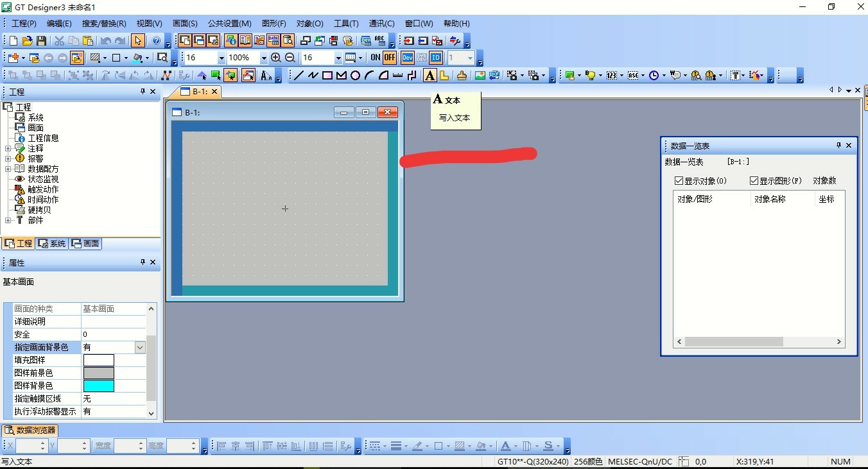
Task: Open help with the question mark icon
Action: (156, 40)
